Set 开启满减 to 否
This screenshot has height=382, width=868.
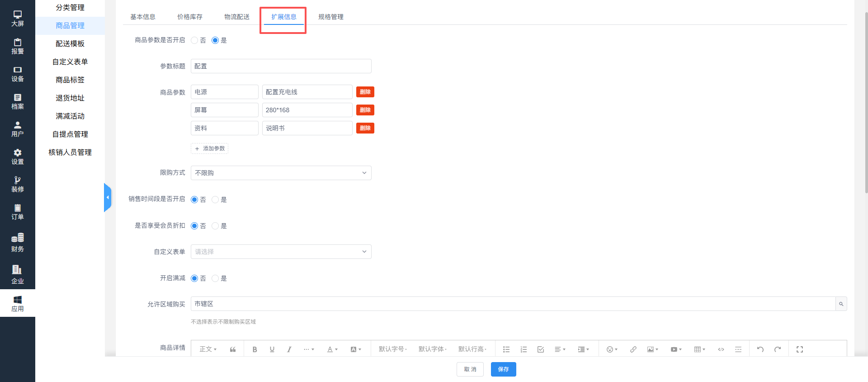[x=194, y=278]
